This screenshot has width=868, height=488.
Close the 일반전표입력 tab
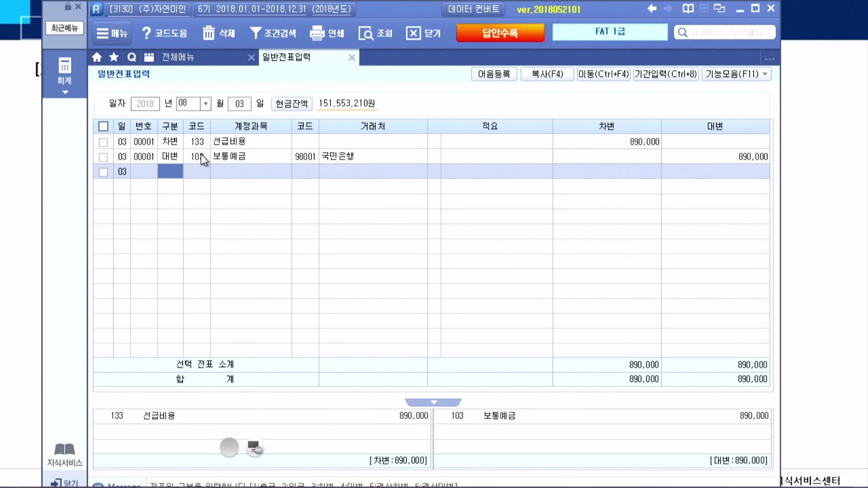[352, 57]
